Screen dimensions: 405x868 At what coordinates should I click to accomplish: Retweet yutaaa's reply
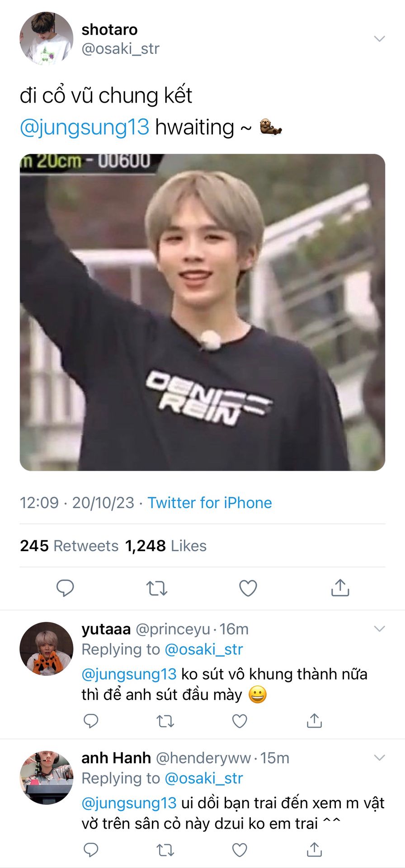click(x=165, y=721)
